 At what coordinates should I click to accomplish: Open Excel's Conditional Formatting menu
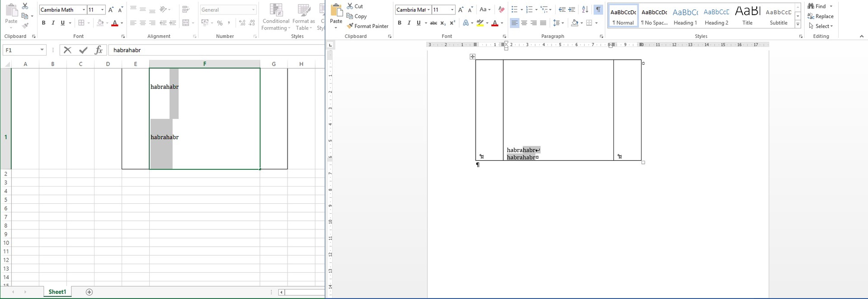pyautogui.click(x=276, y=17)
